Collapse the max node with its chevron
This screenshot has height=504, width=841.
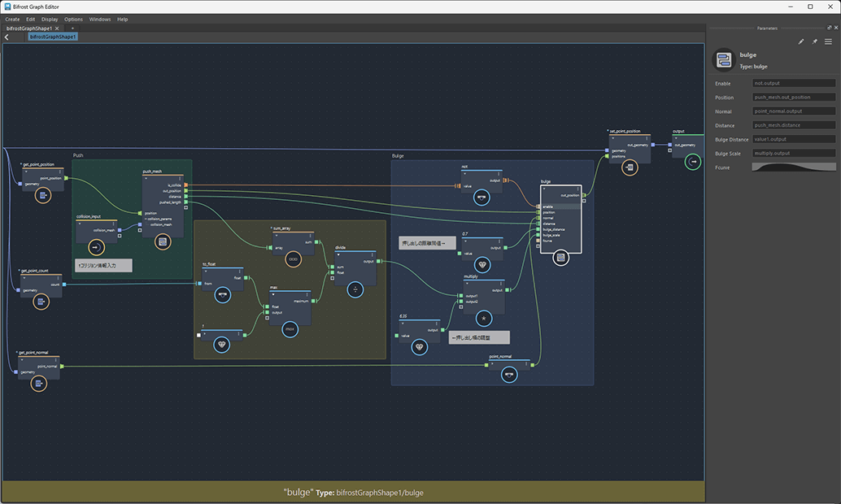click(273, 294)
